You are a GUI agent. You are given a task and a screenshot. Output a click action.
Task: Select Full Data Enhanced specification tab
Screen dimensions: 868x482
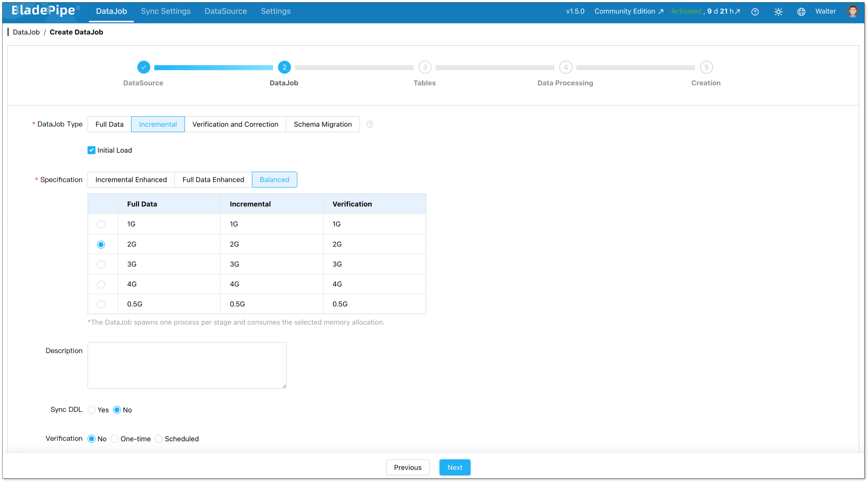213,179
